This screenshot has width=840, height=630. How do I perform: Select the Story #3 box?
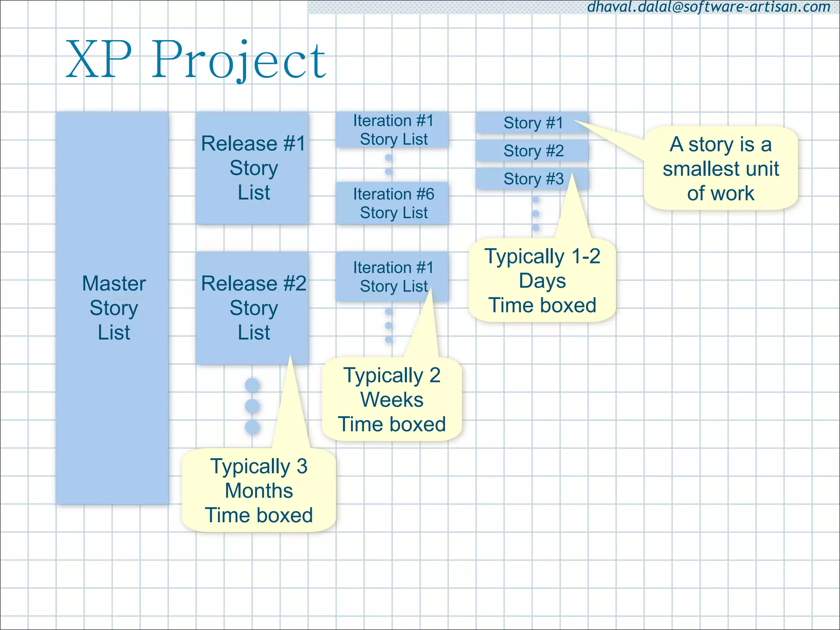point(532,179)
